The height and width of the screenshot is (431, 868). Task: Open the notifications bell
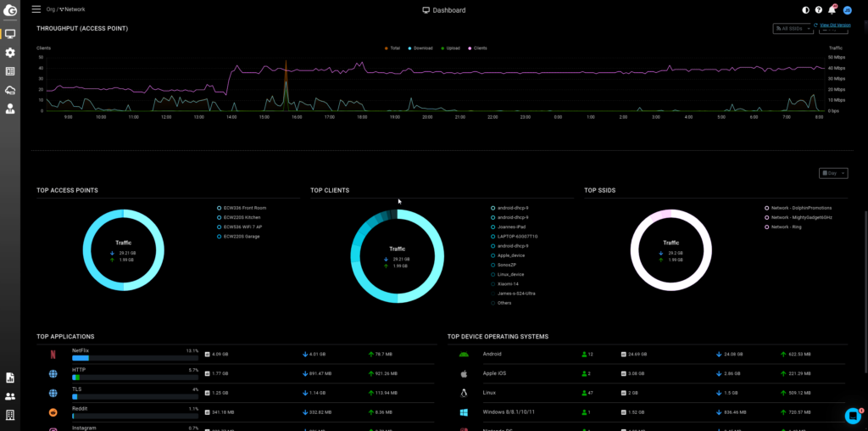pyautogui.click(x=832, y=10)
